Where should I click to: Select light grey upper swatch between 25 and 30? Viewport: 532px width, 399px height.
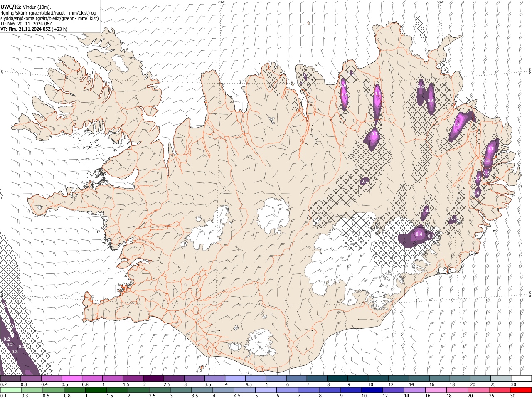(501, 378)
